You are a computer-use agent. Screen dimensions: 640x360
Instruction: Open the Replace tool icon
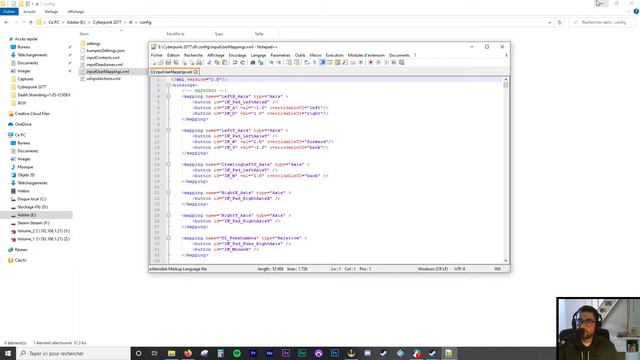[260, 62]
